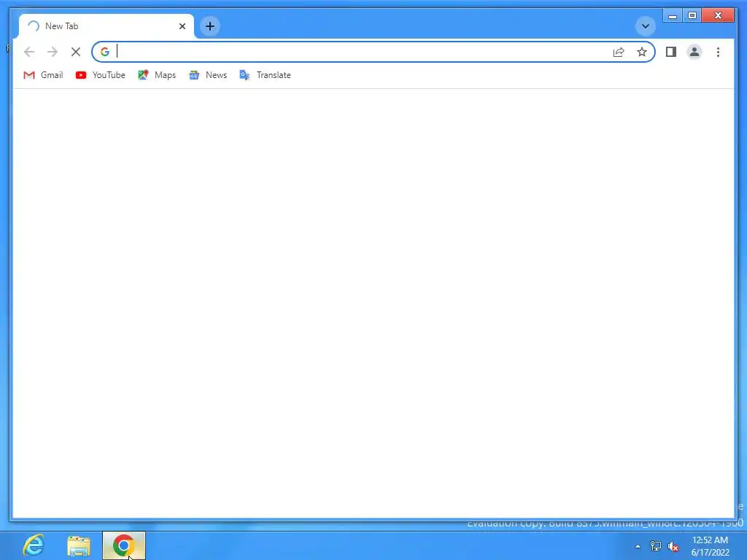Viewport: 747px width, 560px height.
Task: Launch Internet Explorer from taskbar
Action: (34, 545)
